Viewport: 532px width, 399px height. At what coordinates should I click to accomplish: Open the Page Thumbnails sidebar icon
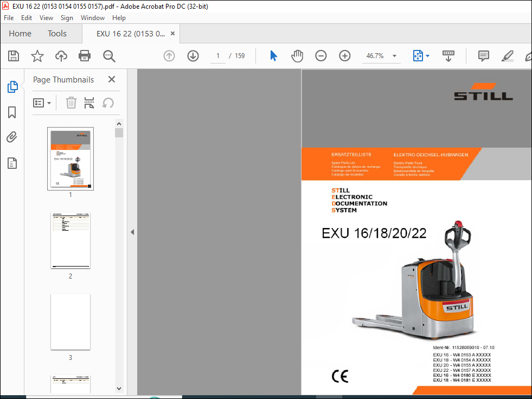[x=12, y=87]
